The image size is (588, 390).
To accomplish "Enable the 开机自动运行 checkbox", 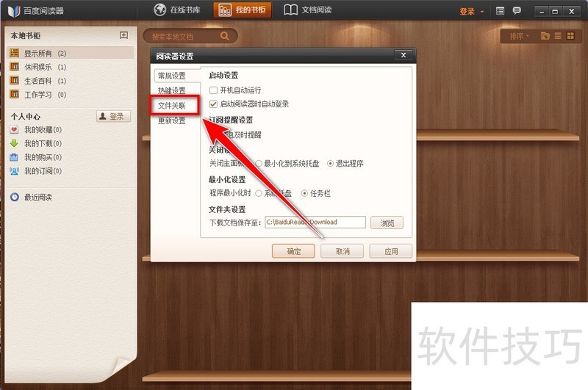I will (x=213, y=90).
